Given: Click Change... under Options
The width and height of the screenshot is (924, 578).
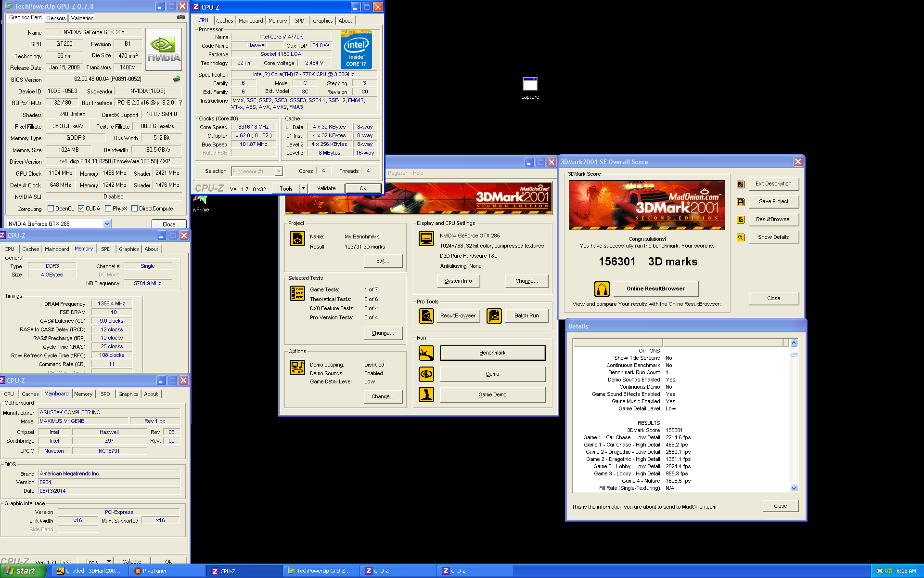Looking at the screenshot, I should point(383,396).
